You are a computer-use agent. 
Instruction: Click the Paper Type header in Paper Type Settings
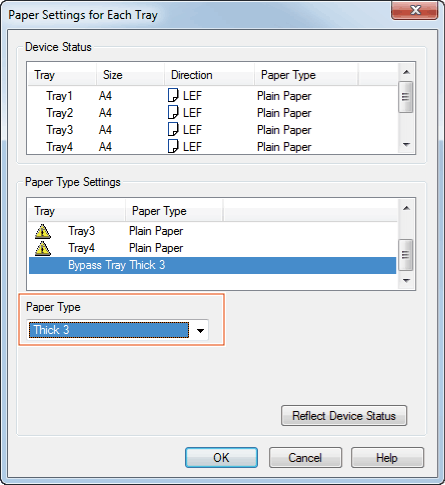174,211
